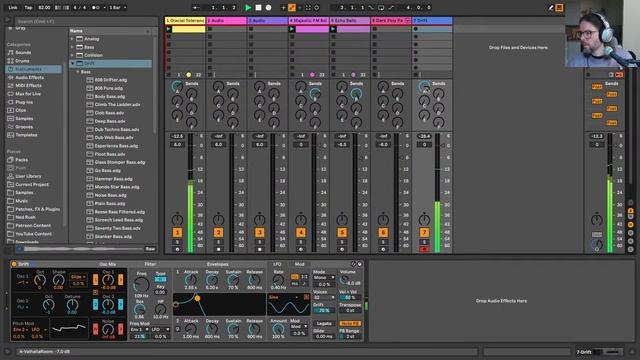Toggle Track Activator 5
This screenshot has height=360, width=640.
click(342, 233)
